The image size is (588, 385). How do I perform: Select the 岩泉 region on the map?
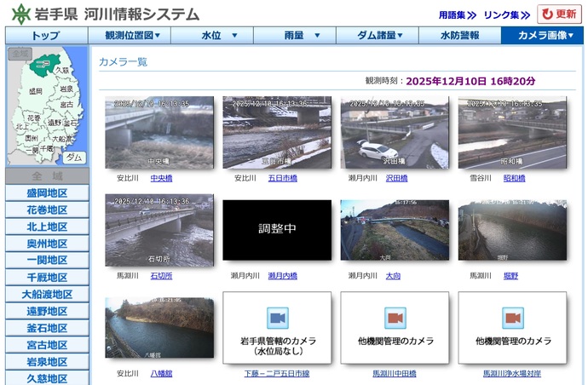66,89
